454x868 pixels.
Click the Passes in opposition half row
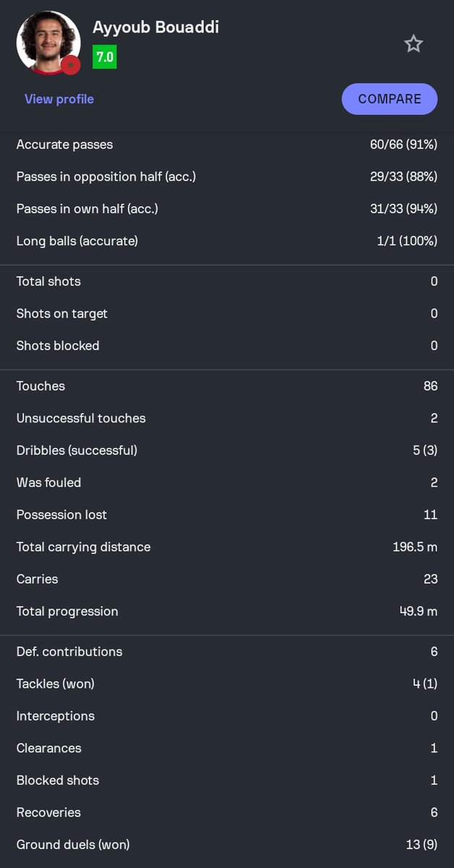(x=227, y=176)
